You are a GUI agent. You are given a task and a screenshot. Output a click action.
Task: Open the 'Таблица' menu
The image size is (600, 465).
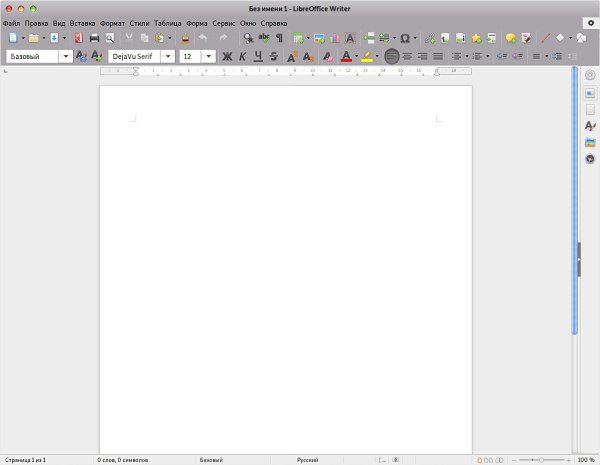click(x=167, y=22)
